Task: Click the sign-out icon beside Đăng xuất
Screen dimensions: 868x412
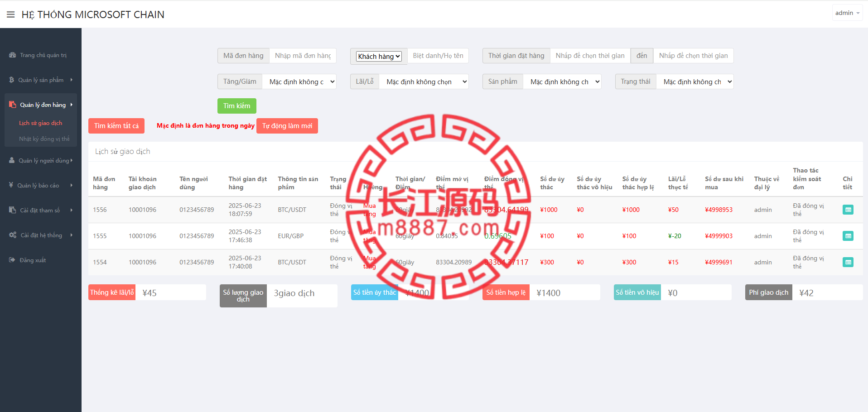Action: tap(12, 260)
